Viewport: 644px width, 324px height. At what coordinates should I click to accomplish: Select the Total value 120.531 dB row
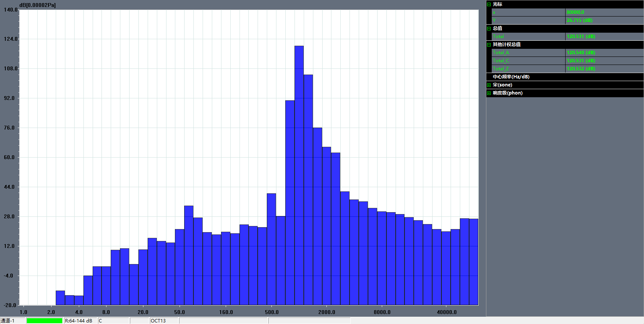[x=581, y=37]
